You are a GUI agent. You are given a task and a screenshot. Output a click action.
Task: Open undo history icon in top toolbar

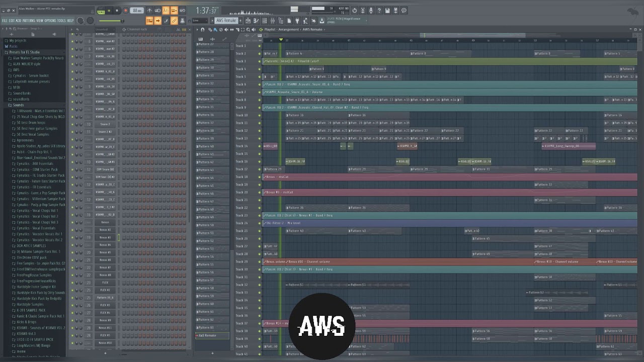(x=354, y=11)
